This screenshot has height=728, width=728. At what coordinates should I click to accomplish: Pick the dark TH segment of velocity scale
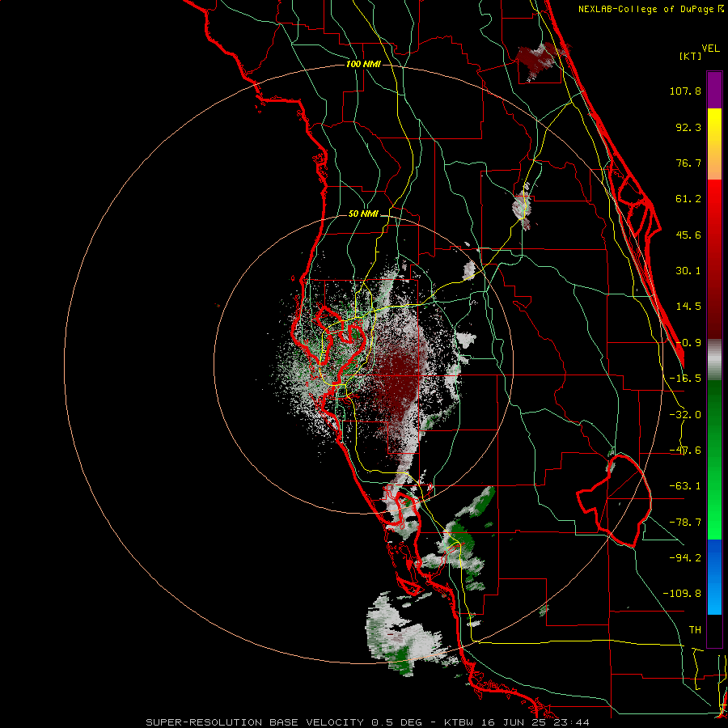click(x=714, y=630)
